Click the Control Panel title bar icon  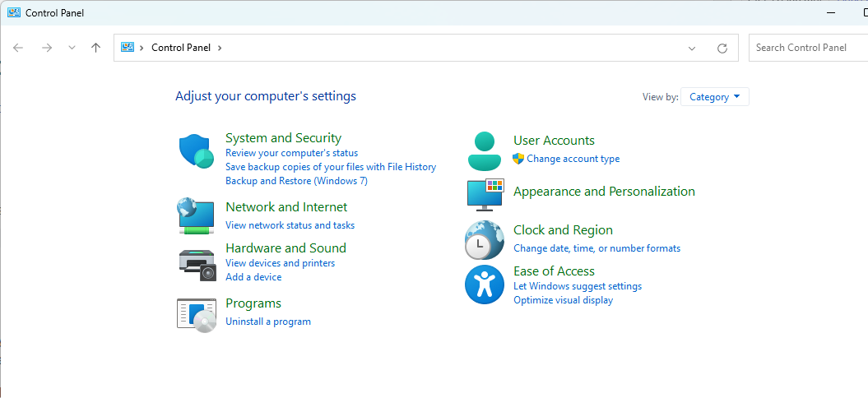click(14, 12)
